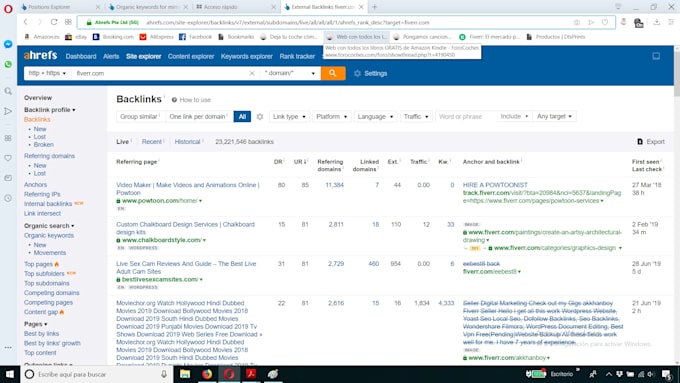
Task: Open Adobe Acrobat from taskbar
Action: pyautogui.click(x=251, y=374)
